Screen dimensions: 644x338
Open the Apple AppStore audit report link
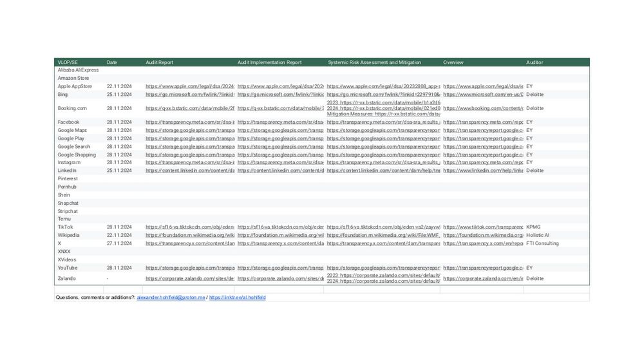coord(190,86)
